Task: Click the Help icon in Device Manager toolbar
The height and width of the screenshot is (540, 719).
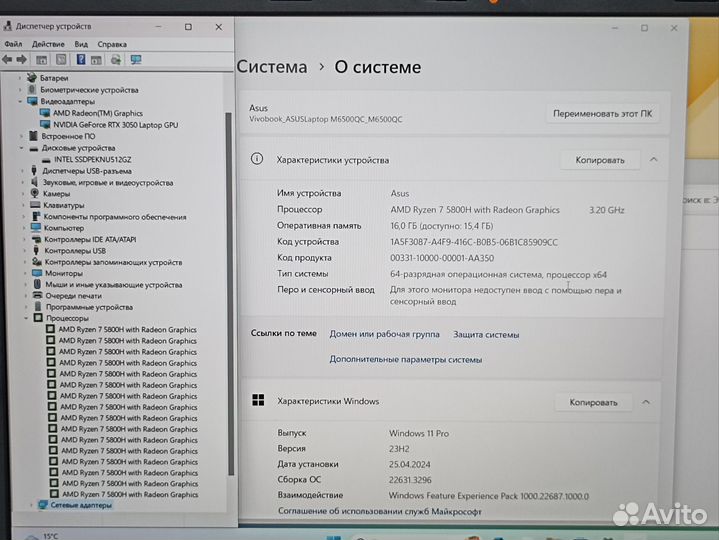Action: click(81, 60)
